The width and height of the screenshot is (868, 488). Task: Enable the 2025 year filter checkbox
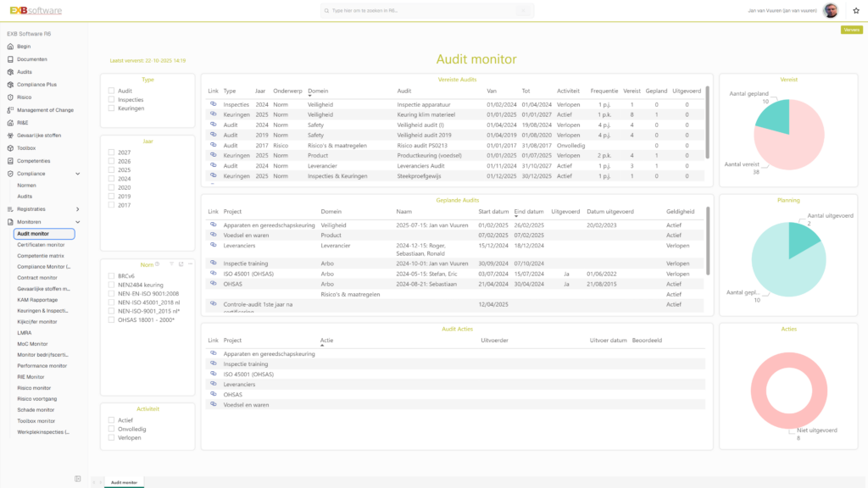tap(109, 170)
